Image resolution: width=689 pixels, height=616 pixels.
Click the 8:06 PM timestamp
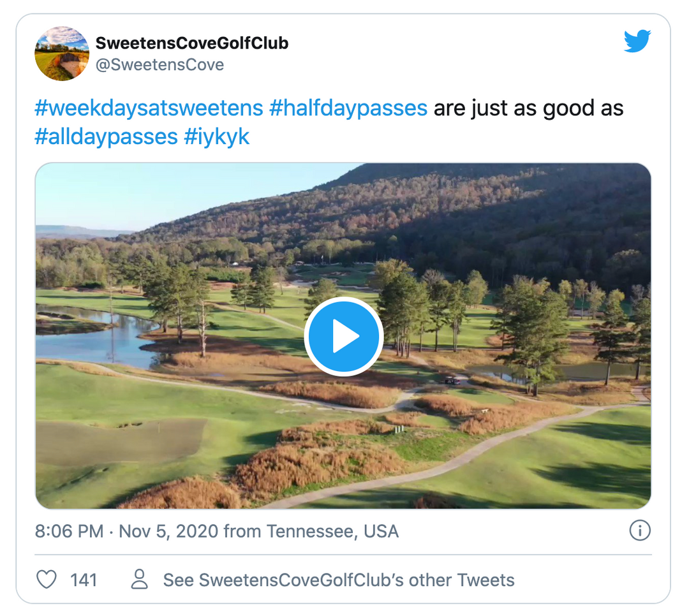pyautogui.click(x=69, y=531)
